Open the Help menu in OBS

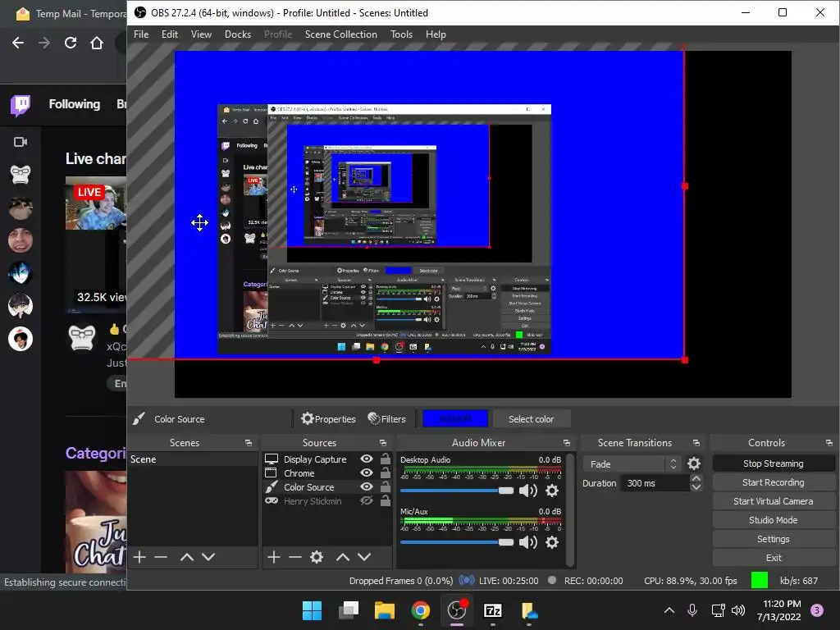click(436, 34)
